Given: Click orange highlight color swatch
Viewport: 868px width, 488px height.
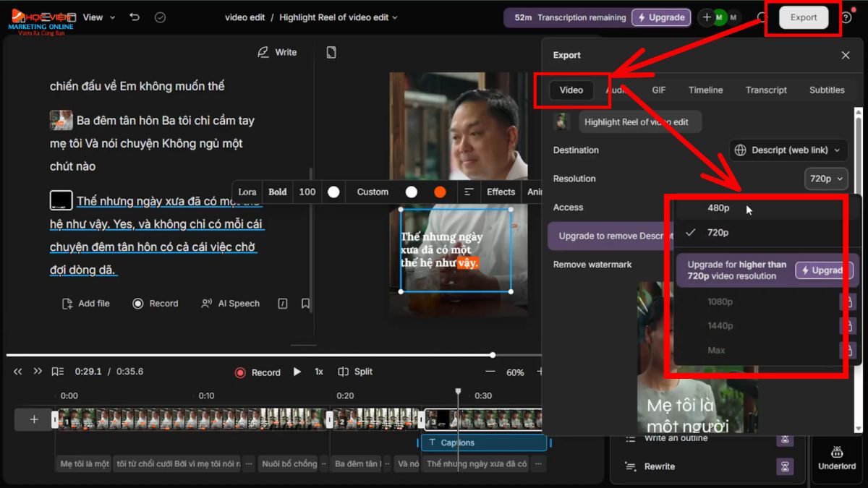Looking at the screenshot, I should (x=440, y=192).
